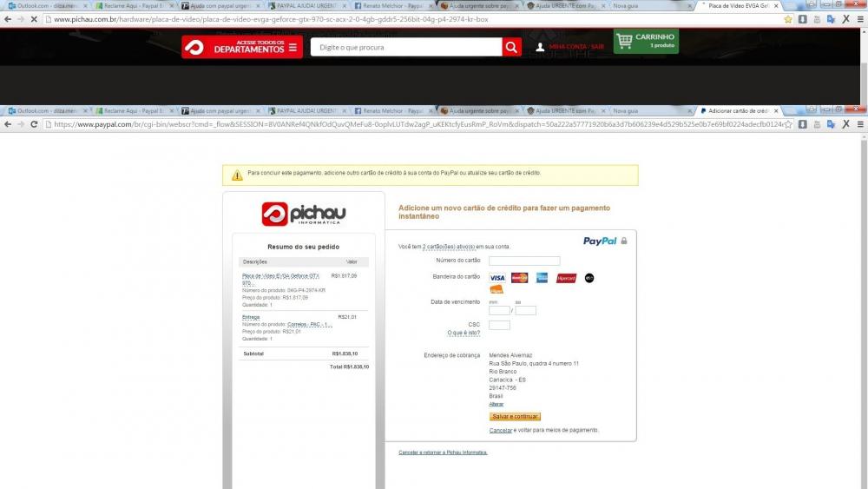Viewport: 868px width, 489px height.
Task: Open Chrome menu in the PayPal window
Action: [x=860, y=124]
